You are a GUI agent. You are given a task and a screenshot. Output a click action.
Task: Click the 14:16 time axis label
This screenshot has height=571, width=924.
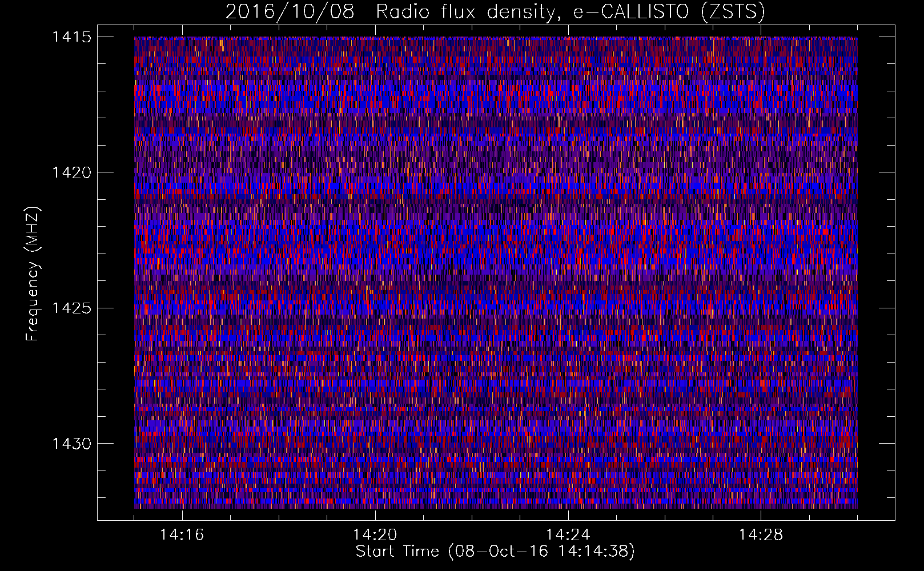pos(182,535)
